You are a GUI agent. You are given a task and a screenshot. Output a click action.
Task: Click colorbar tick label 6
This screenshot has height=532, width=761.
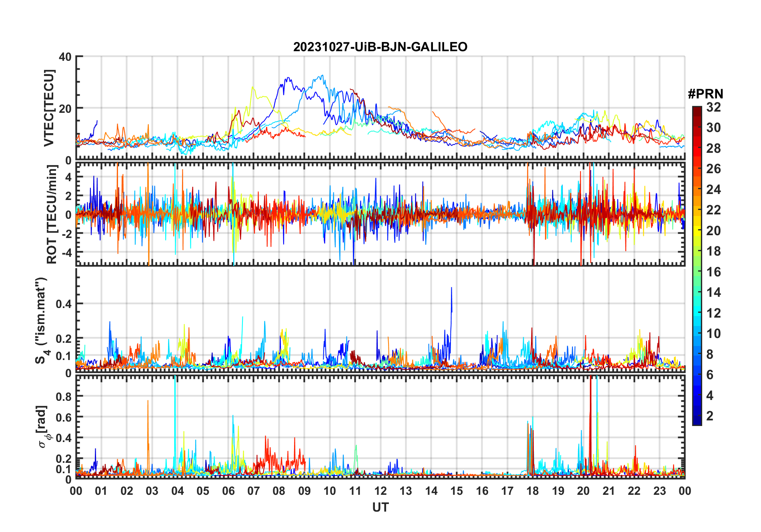click(x=710, y=375)
